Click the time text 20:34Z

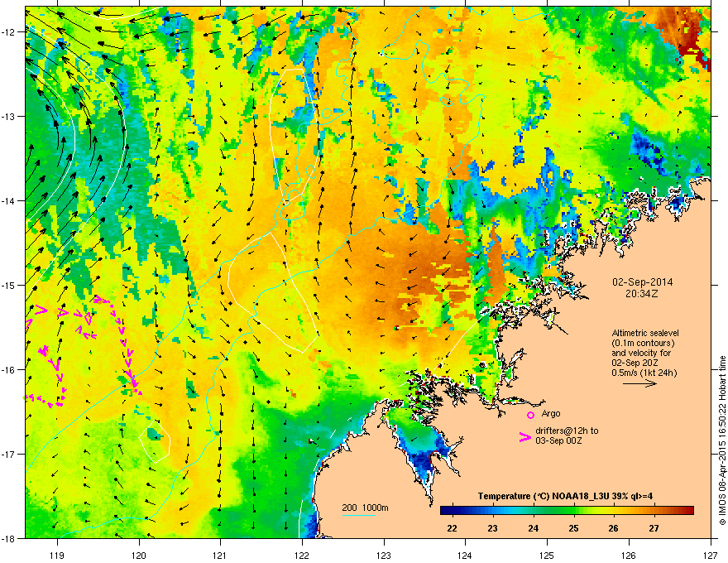(x=642, y=294)
